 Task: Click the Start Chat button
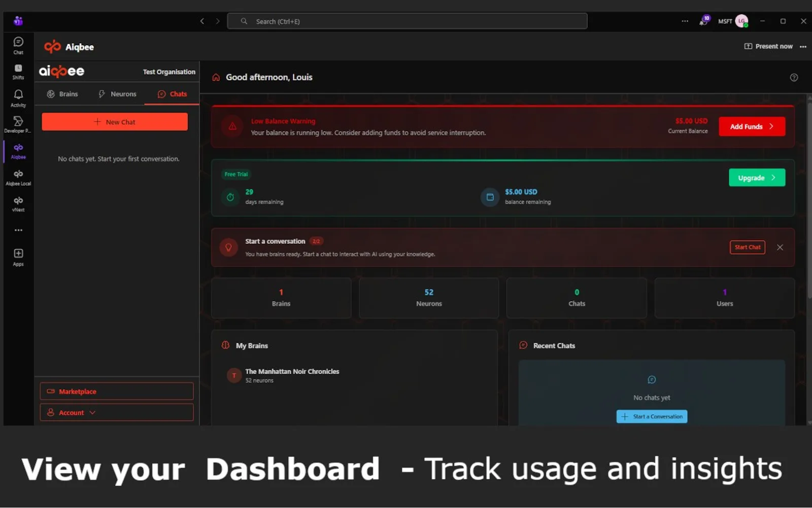coord(747,247)
